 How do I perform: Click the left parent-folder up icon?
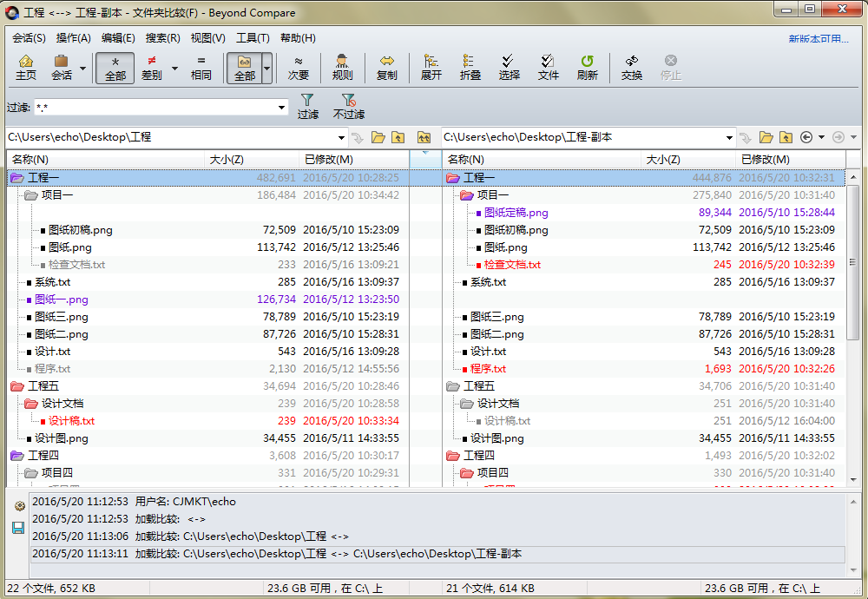(x=398, y=137)
